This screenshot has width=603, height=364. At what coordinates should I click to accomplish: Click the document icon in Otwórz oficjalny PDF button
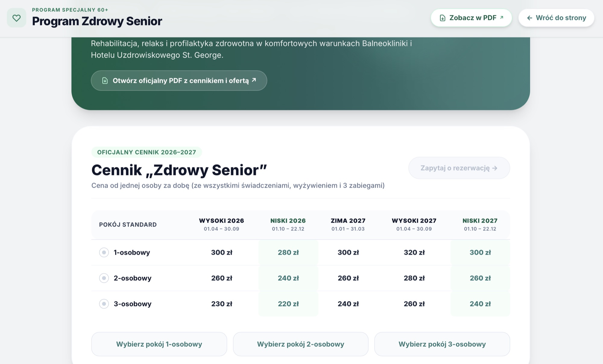coord(105,80)
